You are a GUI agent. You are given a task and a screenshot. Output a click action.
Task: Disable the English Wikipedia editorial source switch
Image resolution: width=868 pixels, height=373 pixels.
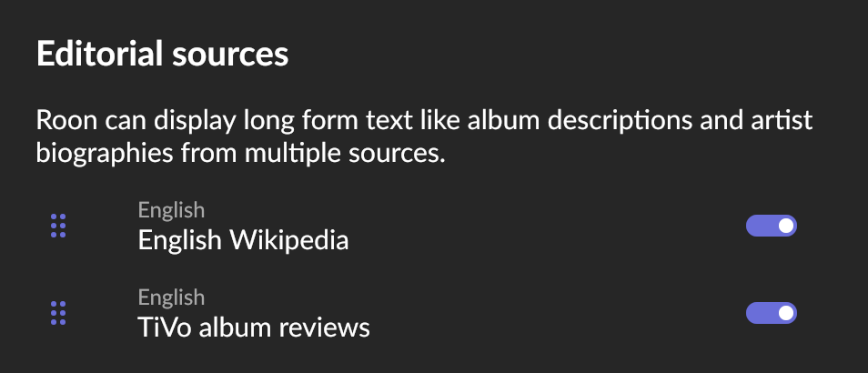click(772, 226)
